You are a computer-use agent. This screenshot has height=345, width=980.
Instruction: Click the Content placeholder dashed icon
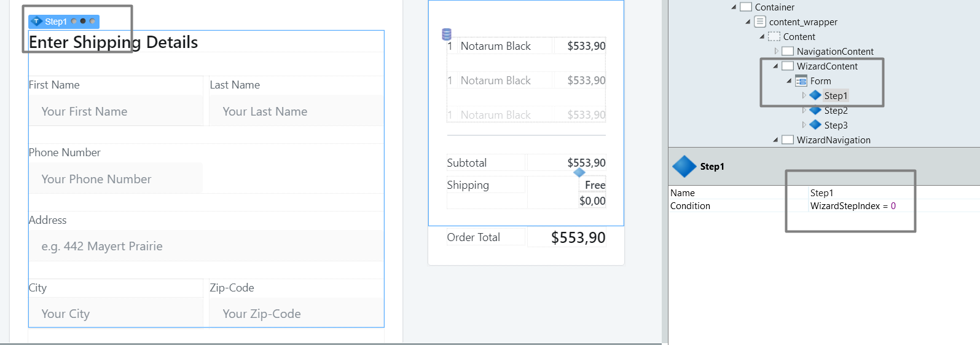(x=774, y=37)
